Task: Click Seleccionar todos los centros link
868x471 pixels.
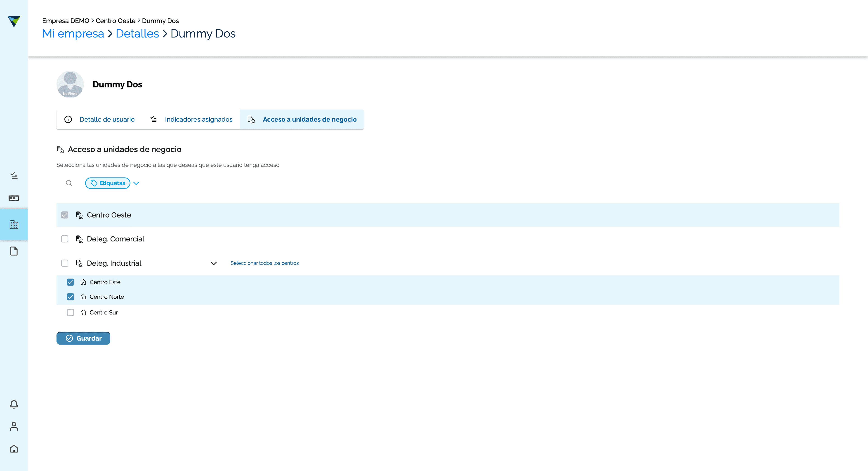Action: 264,263
